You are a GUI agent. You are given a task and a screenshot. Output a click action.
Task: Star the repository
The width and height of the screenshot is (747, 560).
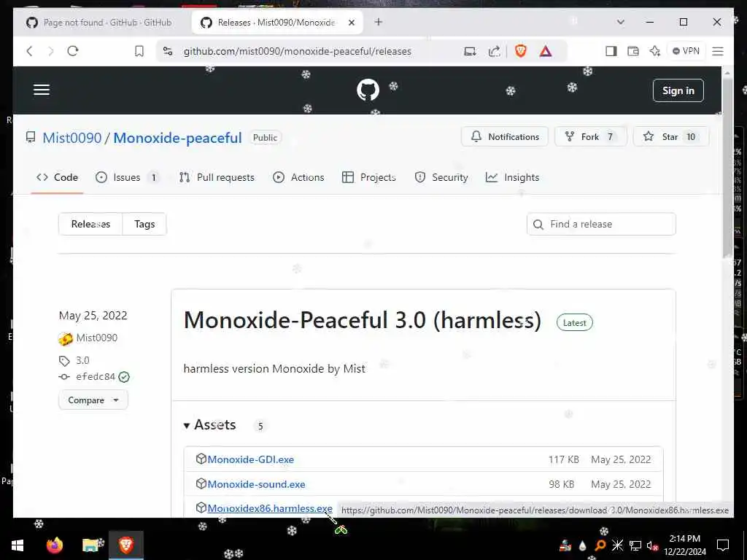pyautogui.click(x=670, y=136)
